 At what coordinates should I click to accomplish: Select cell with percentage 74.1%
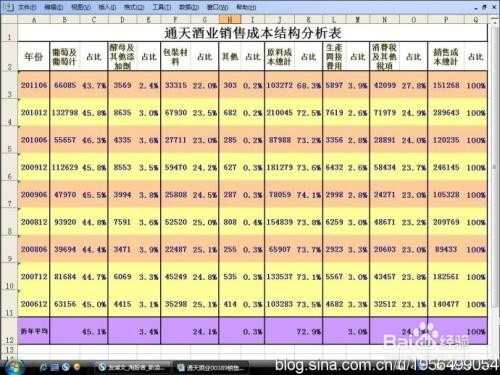(309, 195)
